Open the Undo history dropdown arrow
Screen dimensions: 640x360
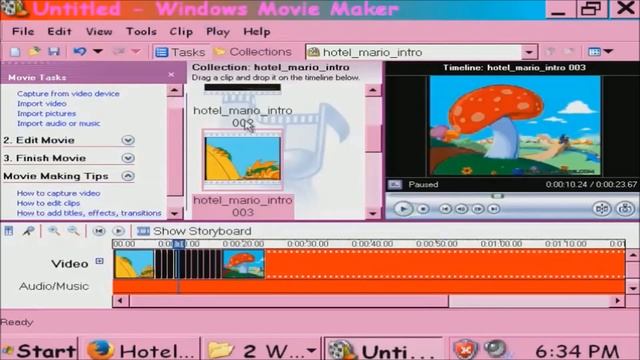(x=98, y=51)
